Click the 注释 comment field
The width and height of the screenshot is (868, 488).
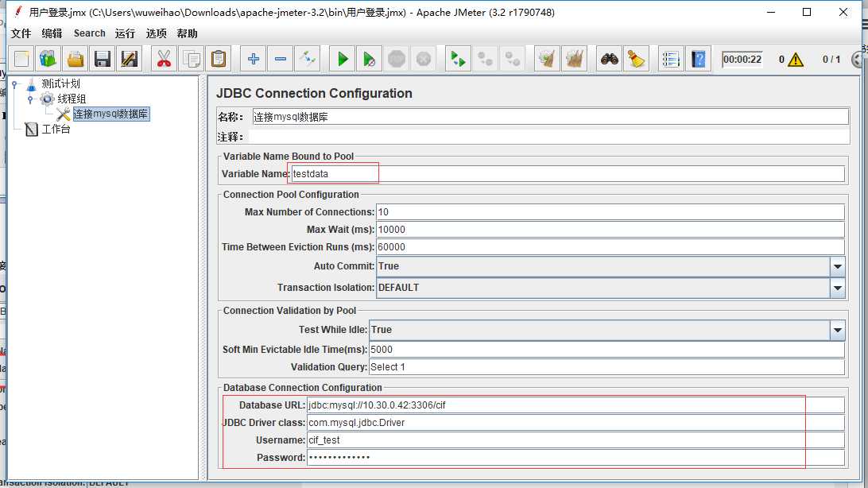(548, 136)
